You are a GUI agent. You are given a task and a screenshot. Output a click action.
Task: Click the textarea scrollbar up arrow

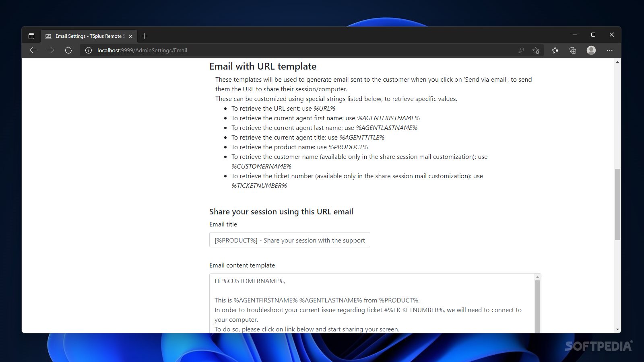click(537, 277)
